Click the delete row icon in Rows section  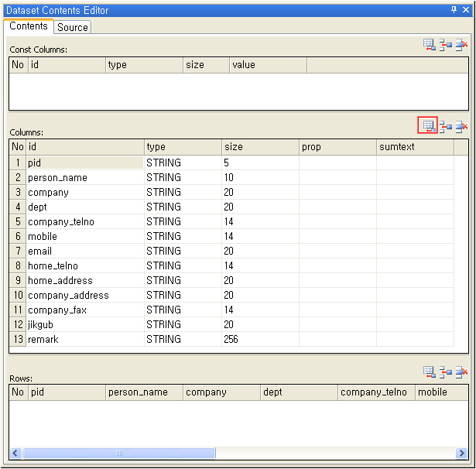[x=461, y=372]
